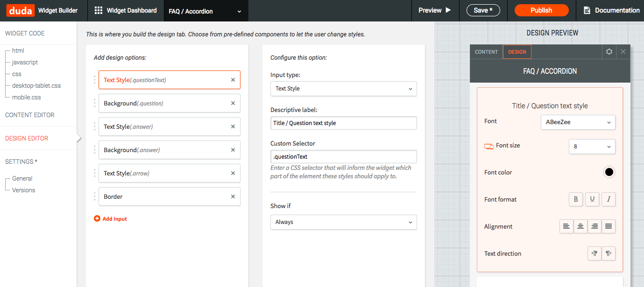This screenshot has width=644, height=287.
Task: Click the left-to-right text direction icon
Action: coord(594,253)
